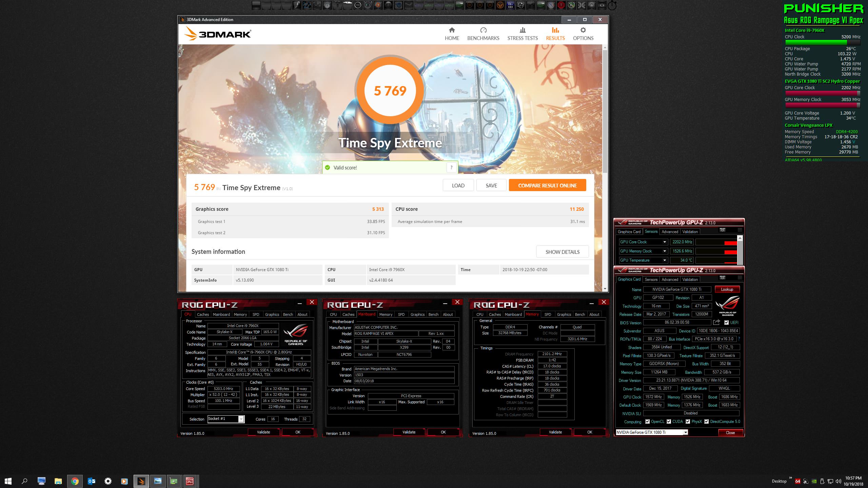The width and height of the screenshot is (868, 488).
Task: Click the ROG CPU-Z taskbar icon
Action: pyautogui.click(x=190, y=481)
